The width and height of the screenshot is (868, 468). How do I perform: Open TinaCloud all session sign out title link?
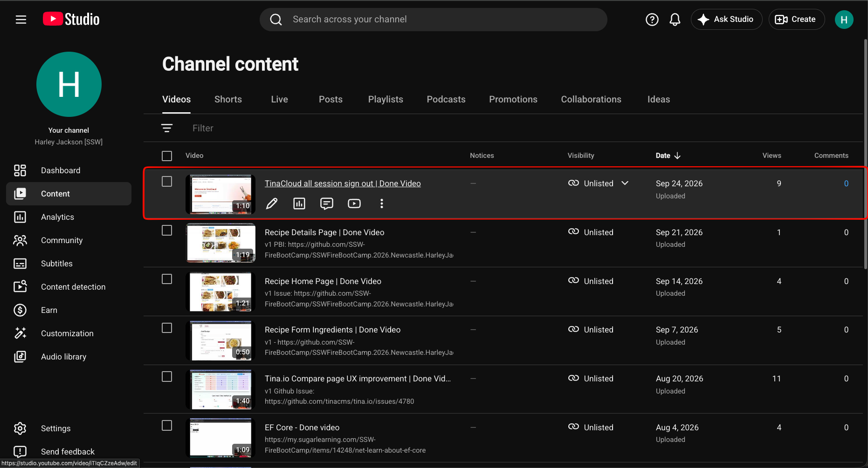pyautogui.click(x=343, y=183)
